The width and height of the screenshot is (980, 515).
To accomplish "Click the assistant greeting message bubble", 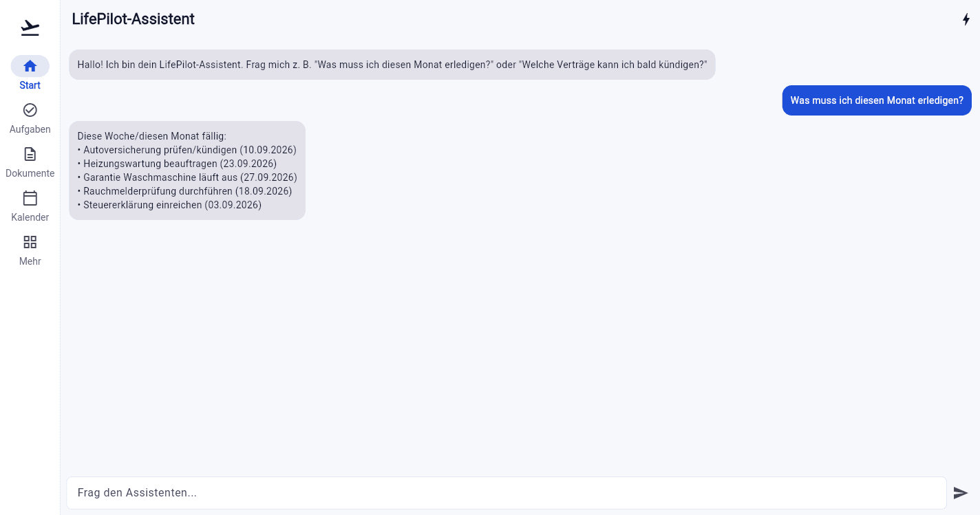I will coord(392,65).
